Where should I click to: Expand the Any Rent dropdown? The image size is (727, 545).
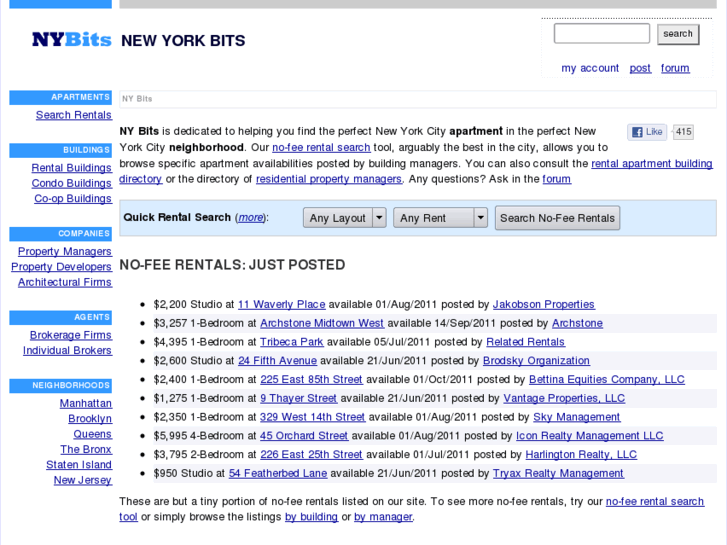click(x=440, y=218)
